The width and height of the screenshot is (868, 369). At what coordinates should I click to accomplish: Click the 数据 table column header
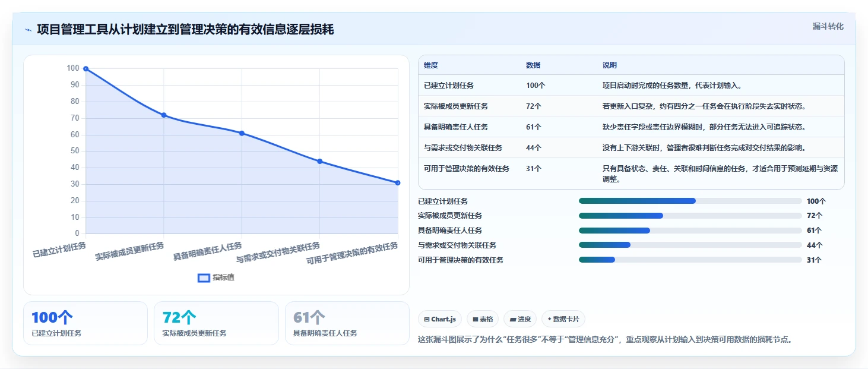(x=533, y=65)
